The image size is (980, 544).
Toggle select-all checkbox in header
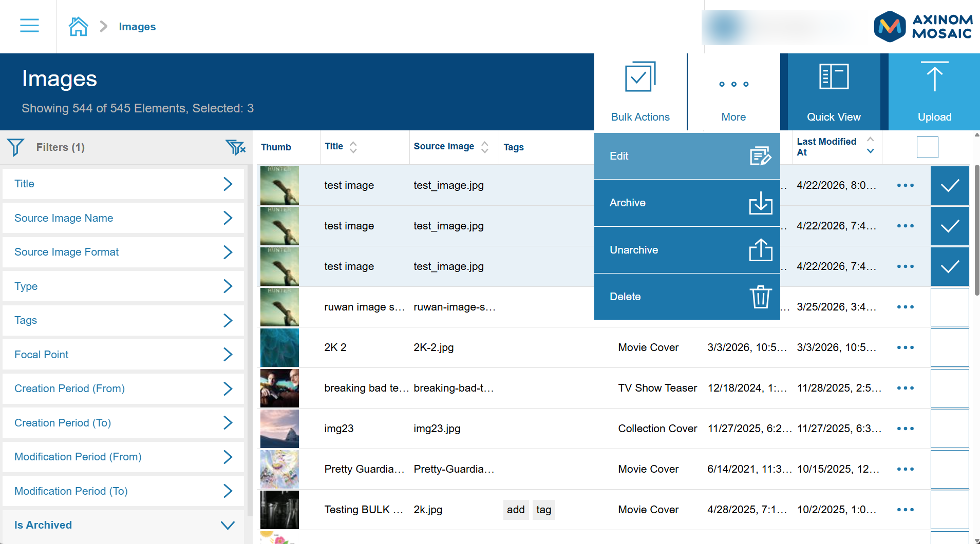[927, 147]
